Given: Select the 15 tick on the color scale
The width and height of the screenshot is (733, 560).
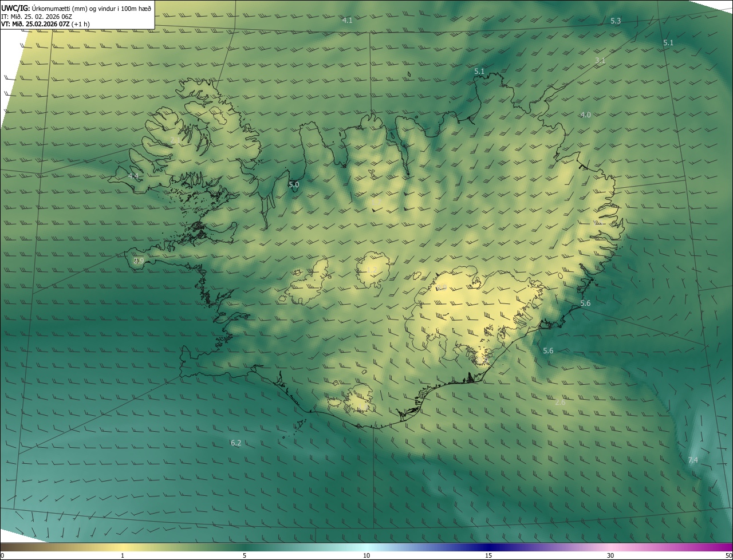Looking at the screenshot, I should coord(488,555).
